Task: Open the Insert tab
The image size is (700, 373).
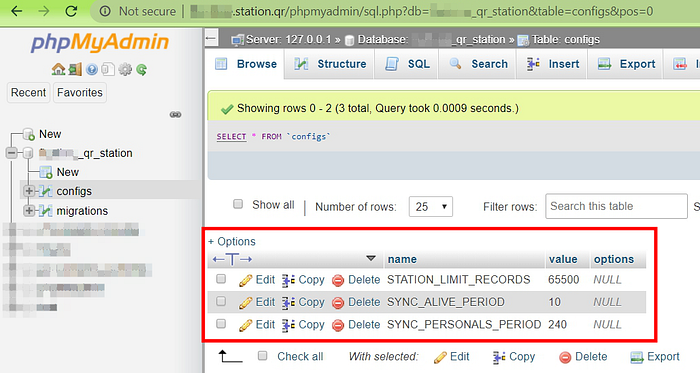Action: click(552, 64)
